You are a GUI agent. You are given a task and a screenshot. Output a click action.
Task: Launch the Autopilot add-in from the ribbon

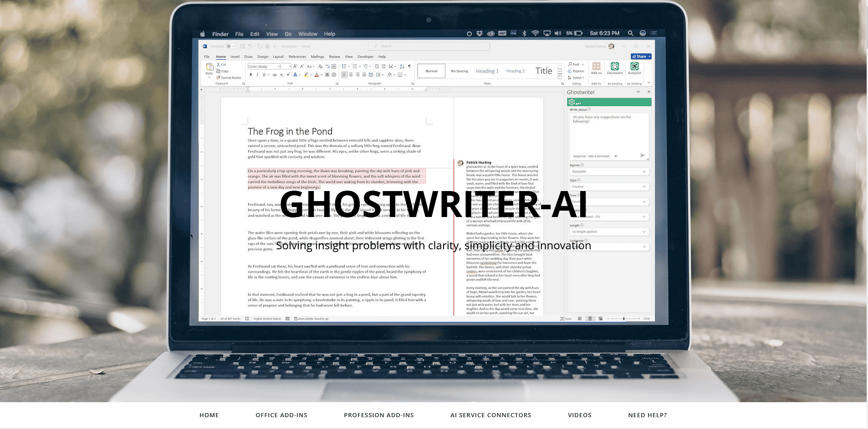click(x=634, y=68)
